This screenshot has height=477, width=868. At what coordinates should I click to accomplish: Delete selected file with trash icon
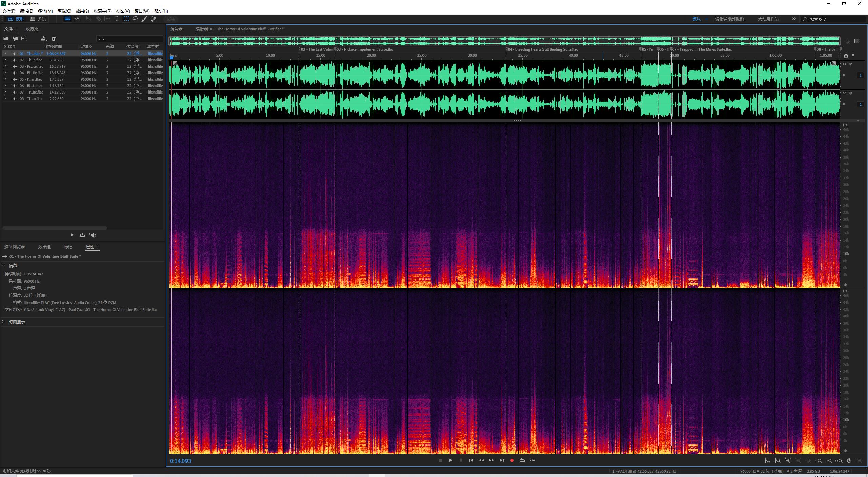tap(54, 39)
